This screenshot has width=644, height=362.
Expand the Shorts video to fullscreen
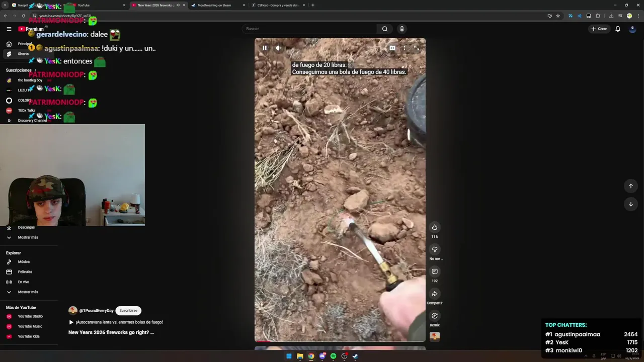point(416,48)
